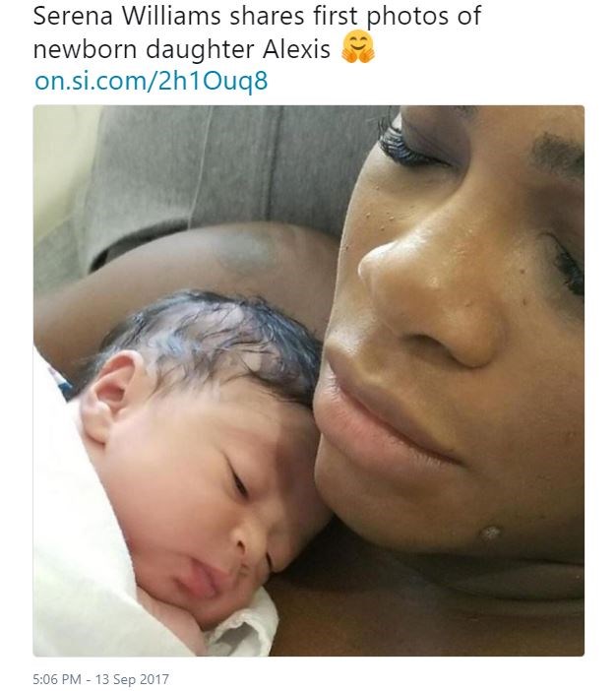Open the tweet timestamp 5:06 PM
The height and width of the screenshot is (691, 616).
click(57, 678)
